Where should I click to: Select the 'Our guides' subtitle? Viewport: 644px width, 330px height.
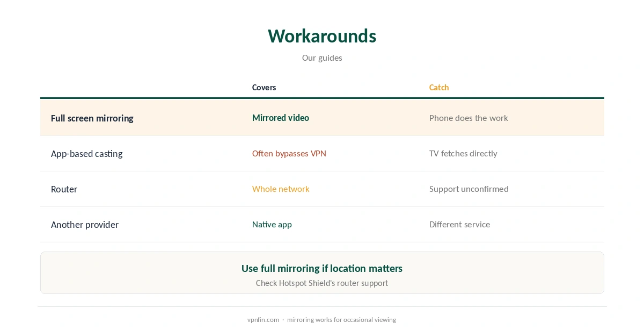322,58
